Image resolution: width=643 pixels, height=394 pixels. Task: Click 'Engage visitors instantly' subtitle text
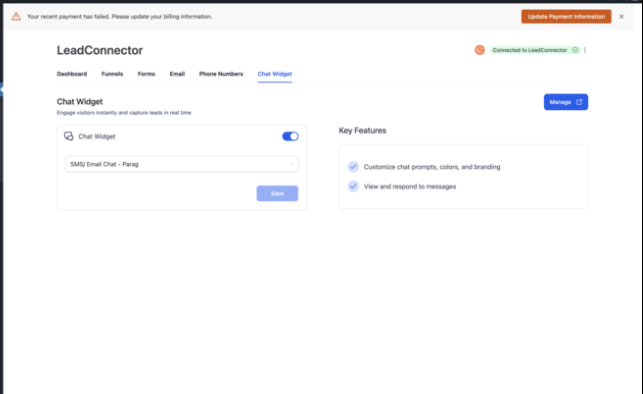(x=124, y=112)
